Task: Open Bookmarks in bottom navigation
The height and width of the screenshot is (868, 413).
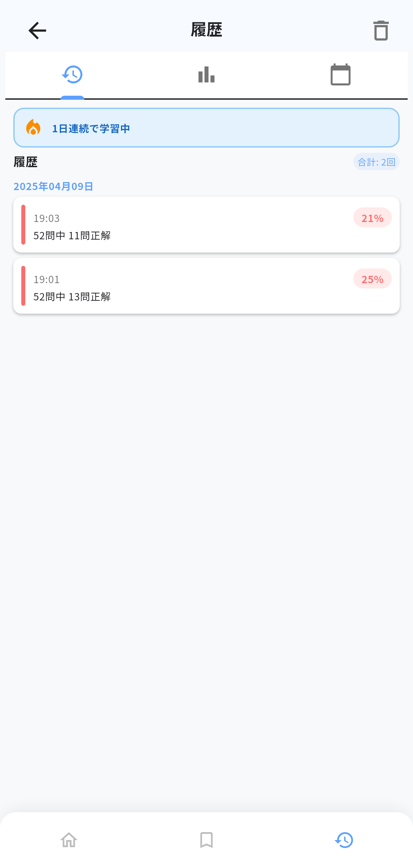Action: pyautogui.click(x=206, y=840)
